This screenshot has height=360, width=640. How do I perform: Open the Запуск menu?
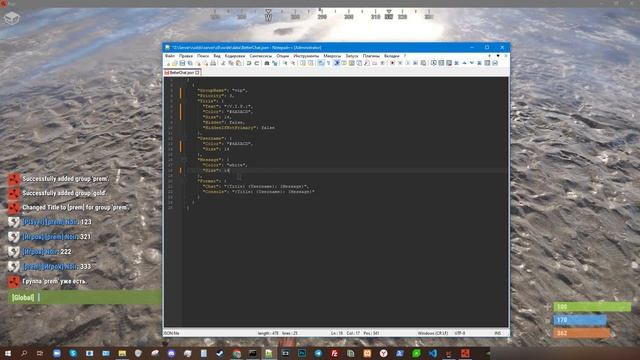[x=351, y=56]
